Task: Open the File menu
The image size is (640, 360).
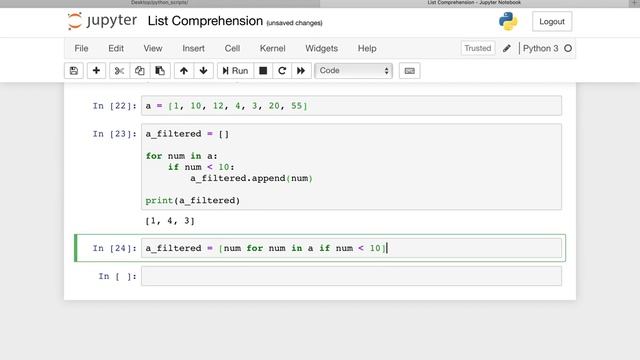Action: (x=81, y=48)
